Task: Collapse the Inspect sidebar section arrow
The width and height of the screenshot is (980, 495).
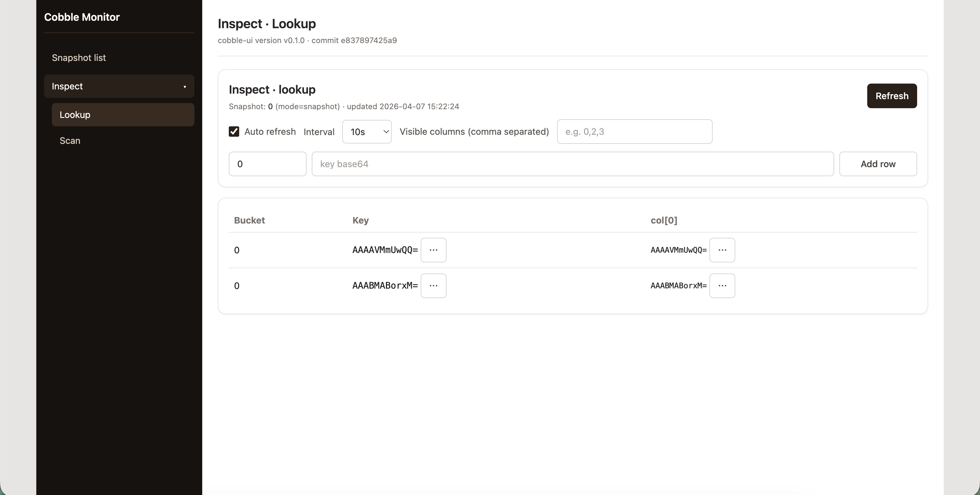Action: click(x=185, y=87)
